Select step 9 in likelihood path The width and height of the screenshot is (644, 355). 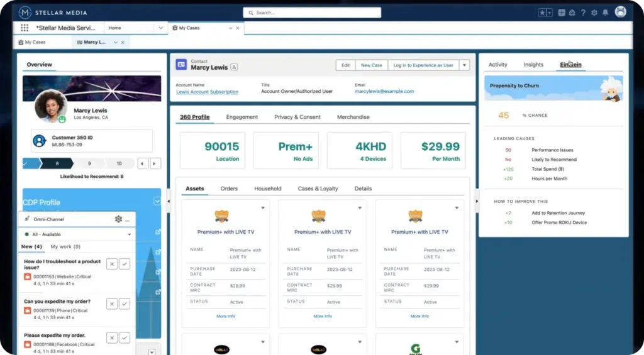click(x=89, y=163)
